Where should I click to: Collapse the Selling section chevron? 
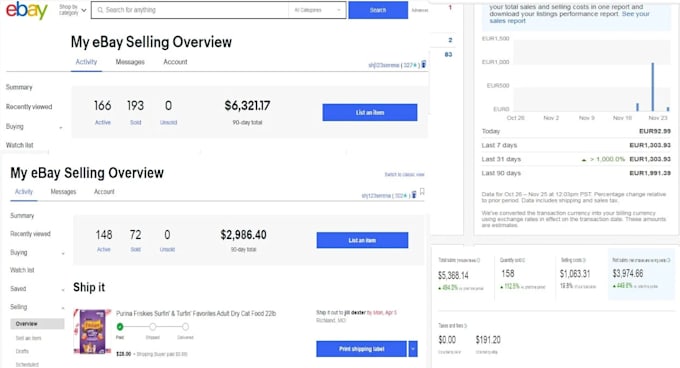(x=63, y=308)
